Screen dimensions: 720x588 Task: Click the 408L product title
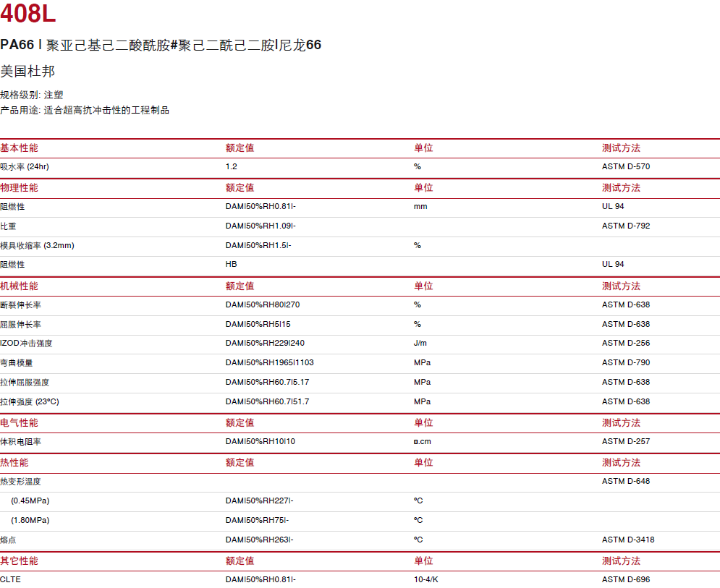point(28,13)
